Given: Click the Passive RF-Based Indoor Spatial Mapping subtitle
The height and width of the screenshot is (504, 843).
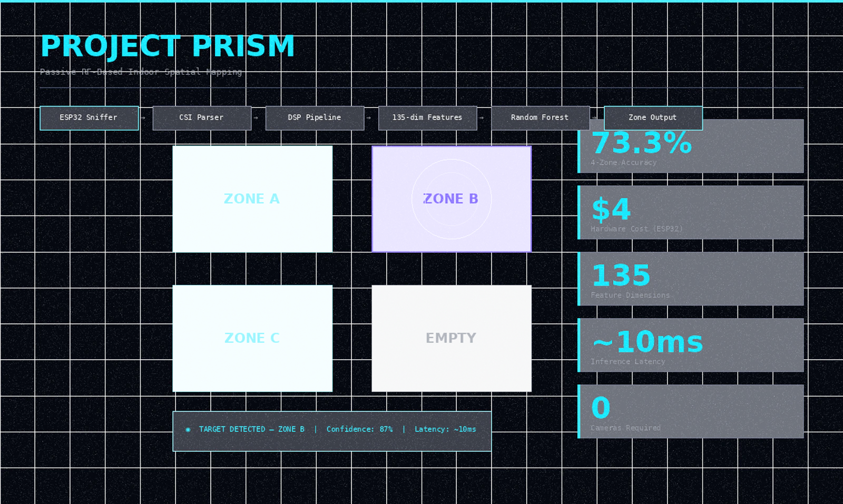Looking at the screenshot, I should click(x=141, y=72).
